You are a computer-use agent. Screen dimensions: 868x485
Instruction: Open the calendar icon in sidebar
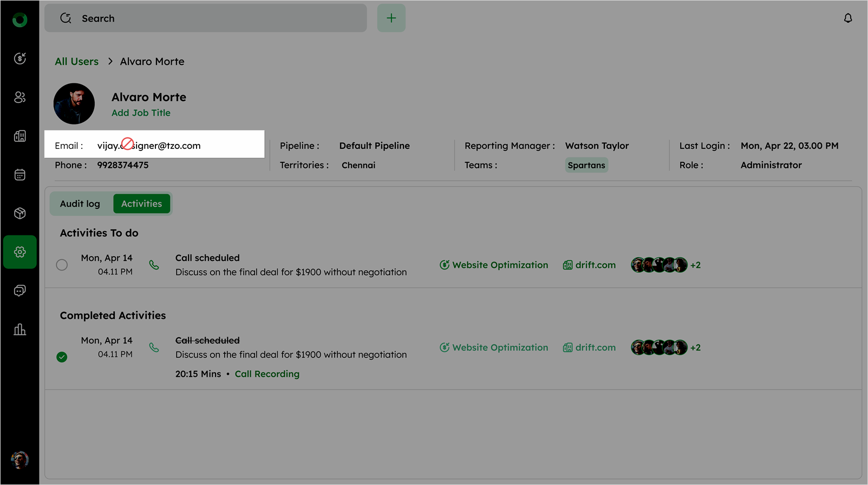tap(20, 175)
